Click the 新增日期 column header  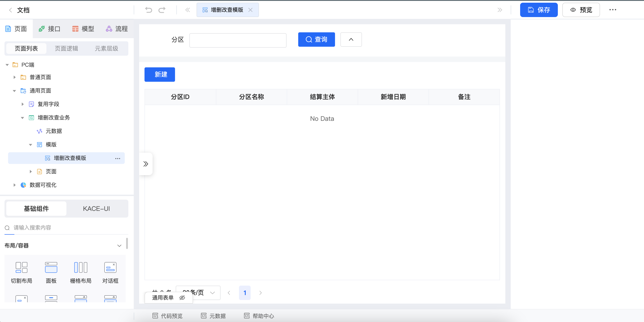[393, 97]
